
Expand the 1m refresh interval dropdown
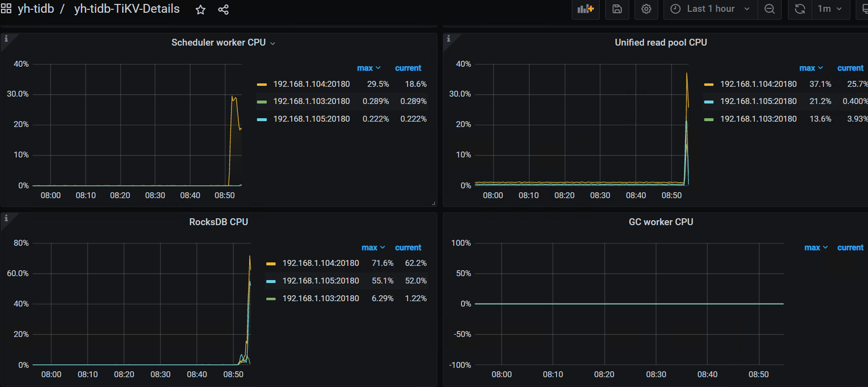coord(830,9)
